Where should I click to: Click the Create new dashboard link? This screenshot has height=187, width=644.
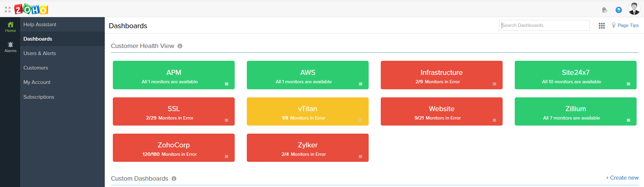(622, 178)
